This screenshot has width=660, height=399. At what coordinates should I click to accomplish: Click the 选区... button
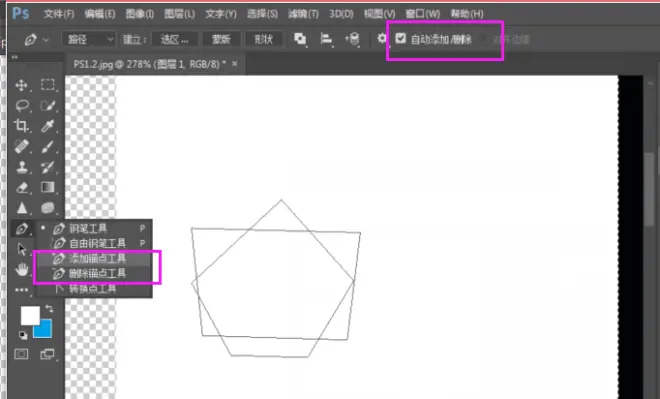pos(175,40)
